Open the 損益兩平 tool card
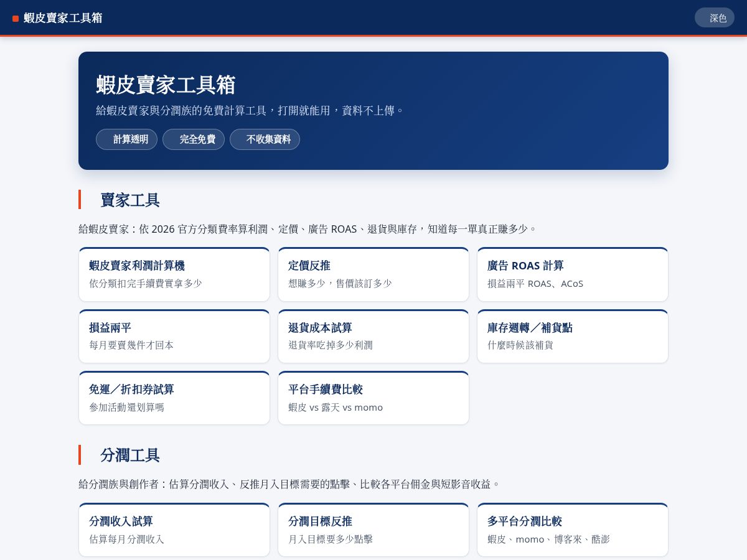 [174, 336]
